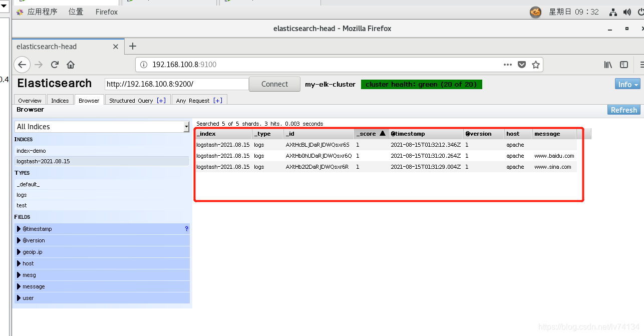Bookmark this page with the star icon
This screenshot has width=644, height=336.
536,65
